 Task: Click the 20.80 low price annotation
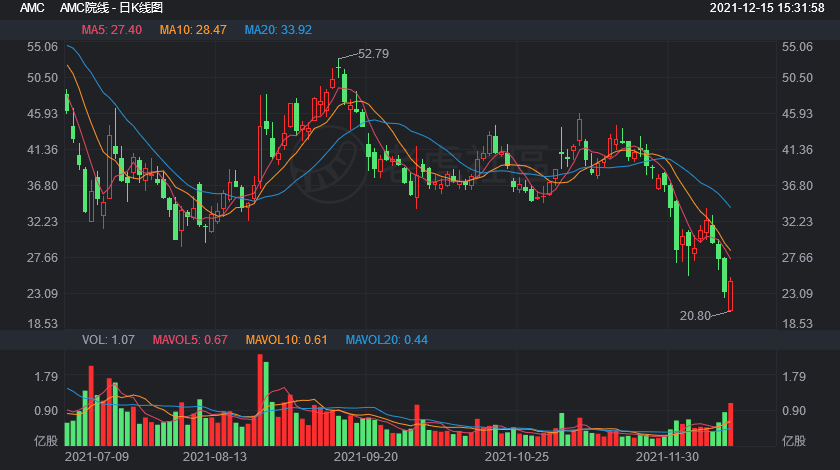point(694,315)
